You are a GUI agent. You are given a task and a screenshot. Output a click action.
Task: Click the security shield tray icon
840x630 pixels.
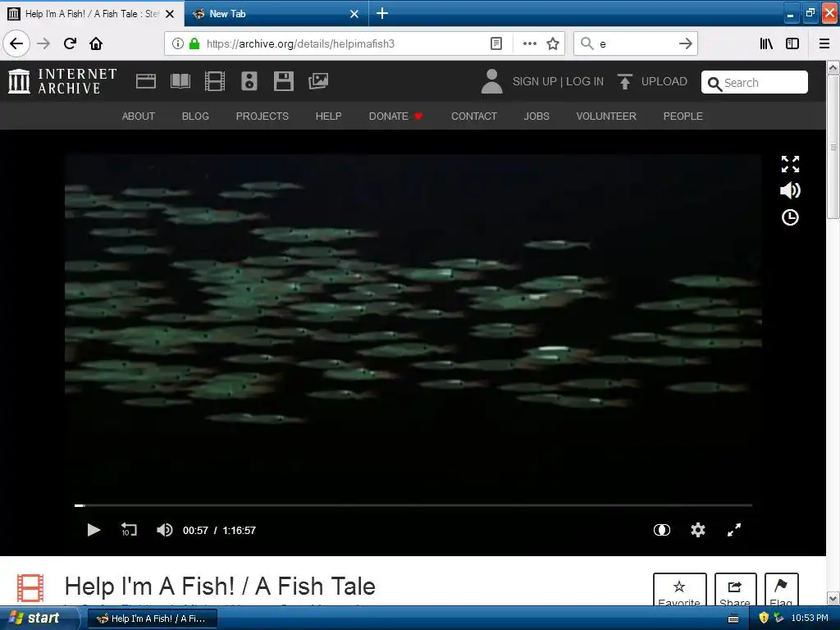(764, 619)
